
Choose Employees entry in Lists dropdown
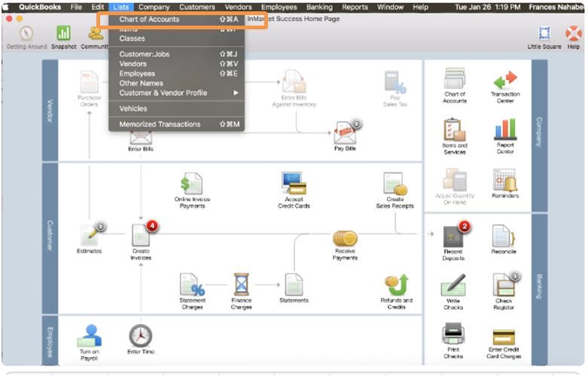(177, 74)
